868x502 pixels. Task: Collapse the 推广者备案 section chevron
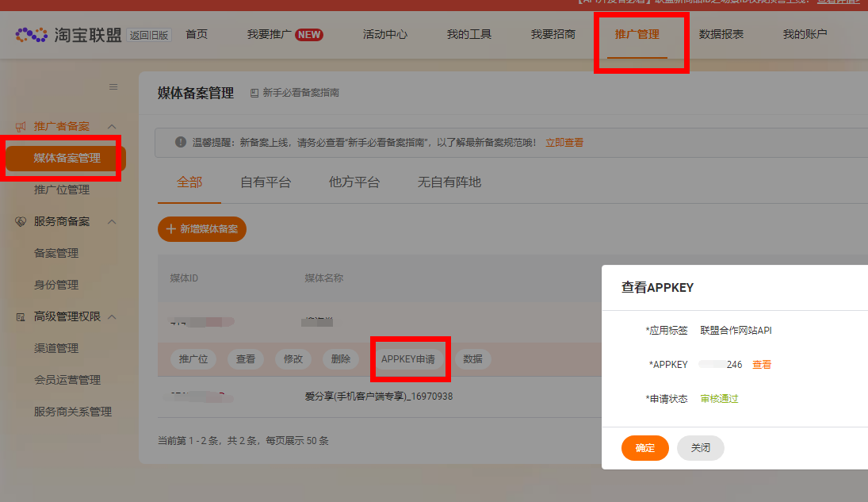pos(112,127)
